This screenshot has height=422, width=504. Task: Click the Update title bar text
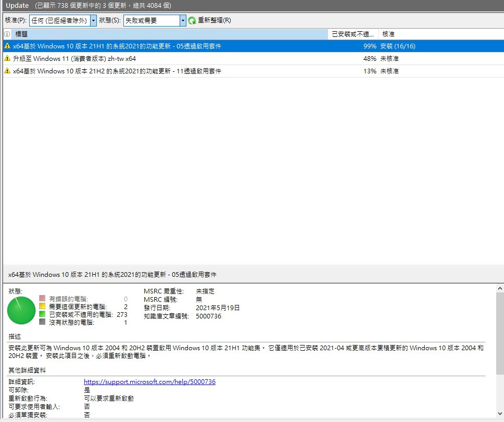point(17,5)
